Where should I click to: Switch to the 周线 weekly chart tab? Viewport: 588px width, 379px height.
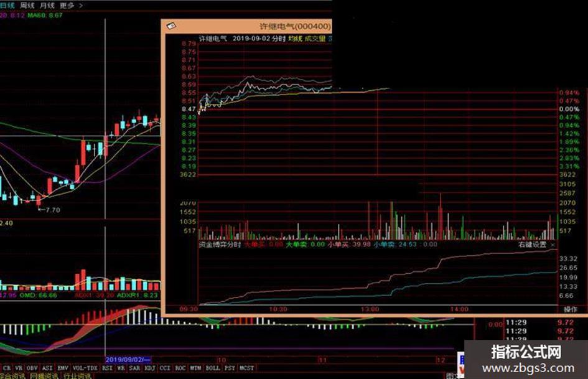(x=27, y=5)
